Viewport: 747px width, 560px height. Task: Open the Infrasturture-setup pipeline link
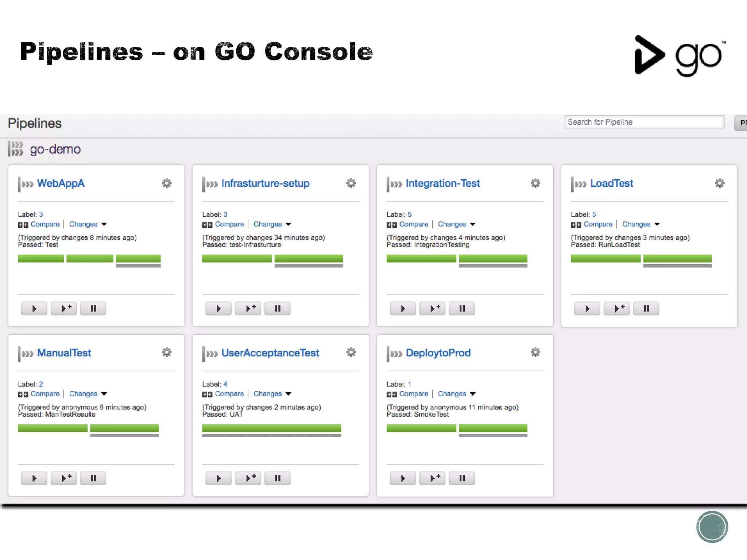(265, 183)
